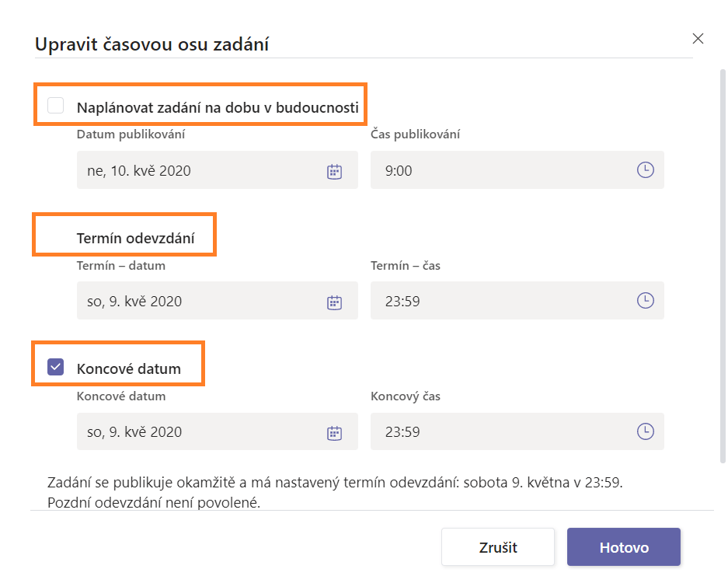This screenshot has height=583, width=728.
Task: Uncheck the Koncové datum checkbox
Action: pyautogui.click(x=56, y=367)
